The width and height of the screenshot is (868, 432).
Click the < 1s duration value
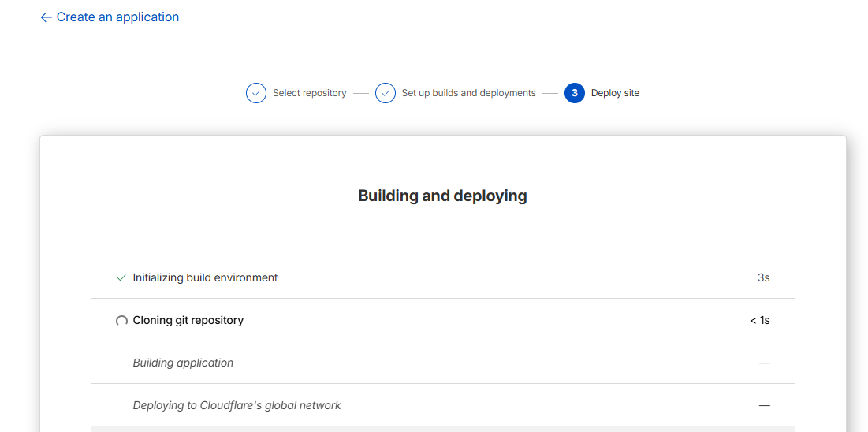(x=759, y=320)
